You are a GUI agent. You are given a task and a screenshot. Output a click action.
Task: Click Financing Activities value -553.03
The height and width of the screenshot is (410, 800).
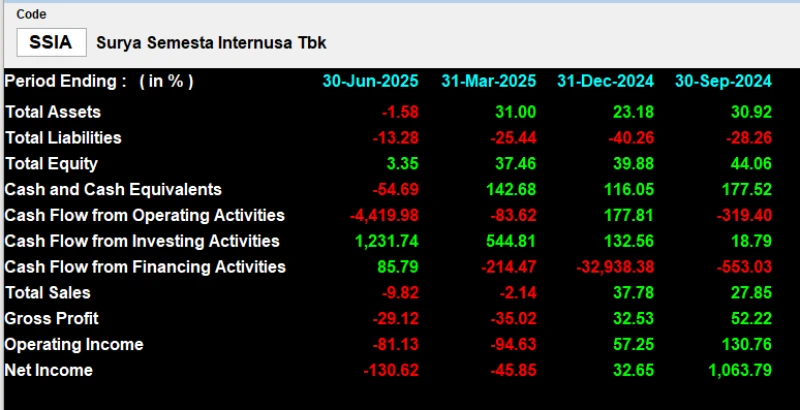pos(744,267)
